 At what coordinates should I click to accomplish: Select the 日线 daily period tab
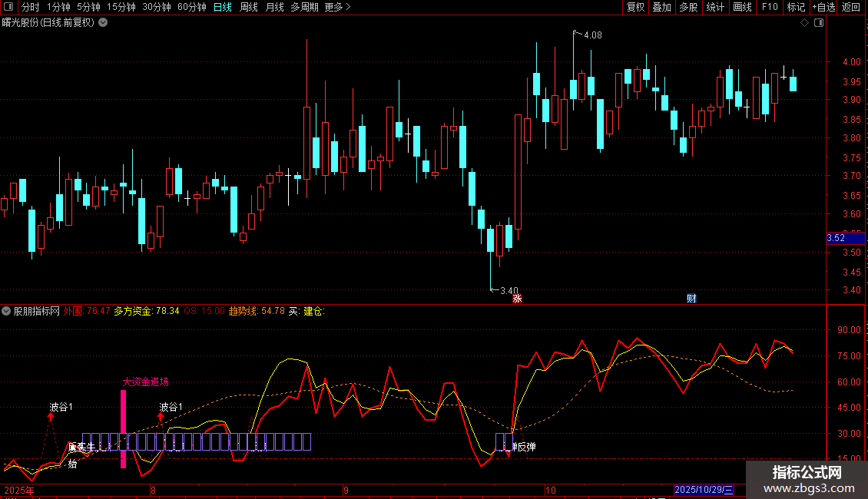pyautogui.click(x=223, y=7)
